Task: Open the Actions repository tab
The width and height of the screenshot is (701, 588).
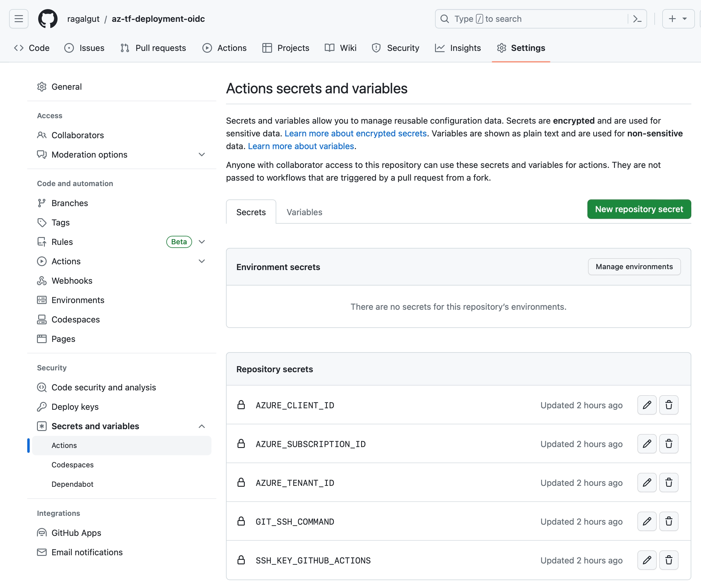Action: 224,48
